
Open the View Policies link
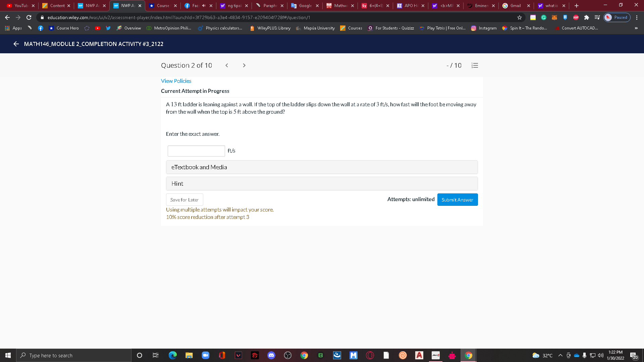[x=176, y=81]
